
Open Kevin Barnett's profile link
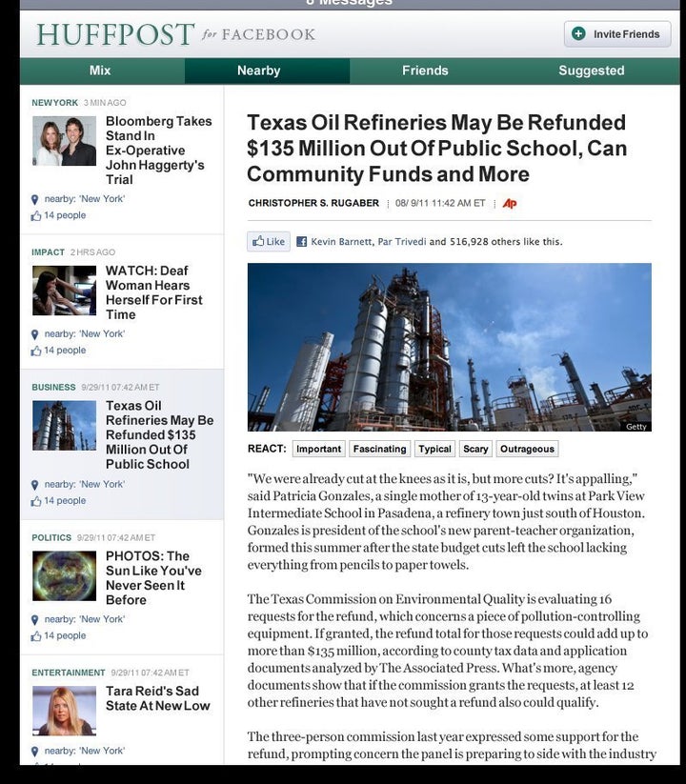341,242
